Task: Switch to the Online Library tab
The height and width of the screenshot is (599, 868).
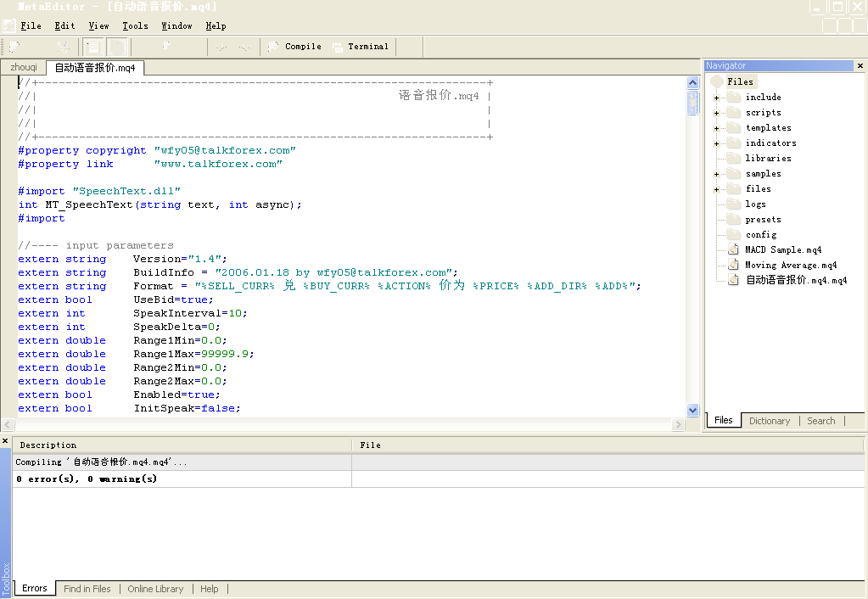Action: tap(155, 589)
